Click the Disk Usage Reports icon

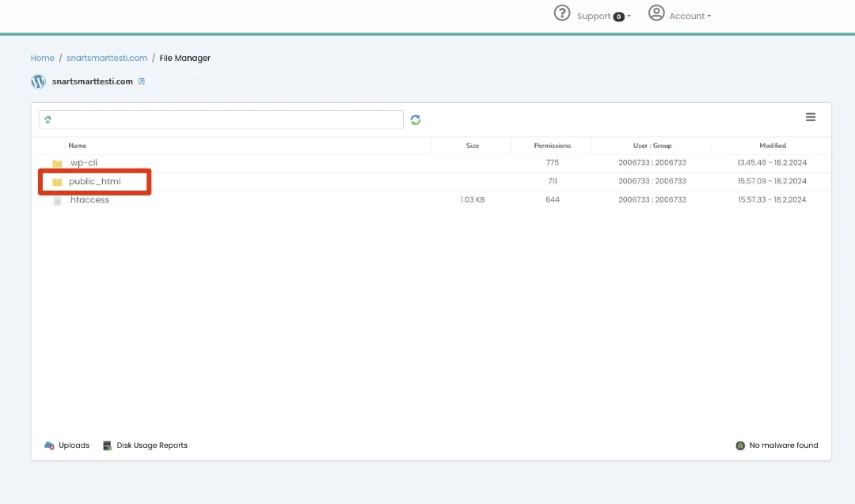[x=108, y=445]
